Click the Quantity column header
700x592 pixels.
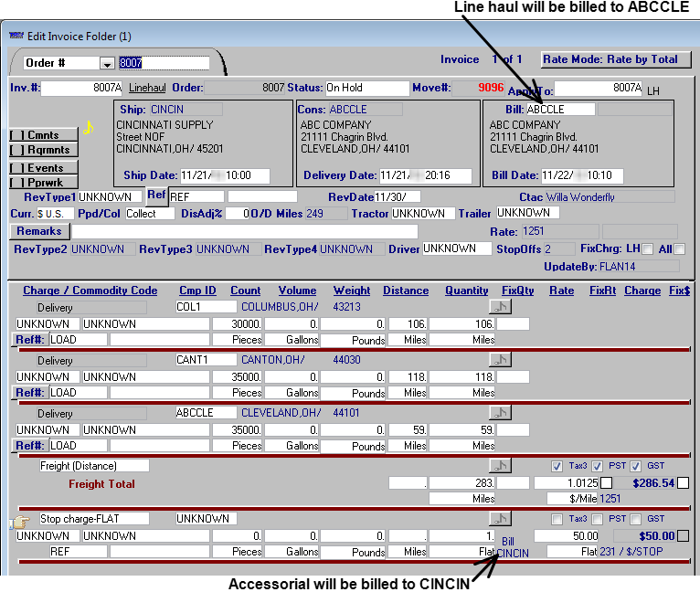tap(467, 291)
